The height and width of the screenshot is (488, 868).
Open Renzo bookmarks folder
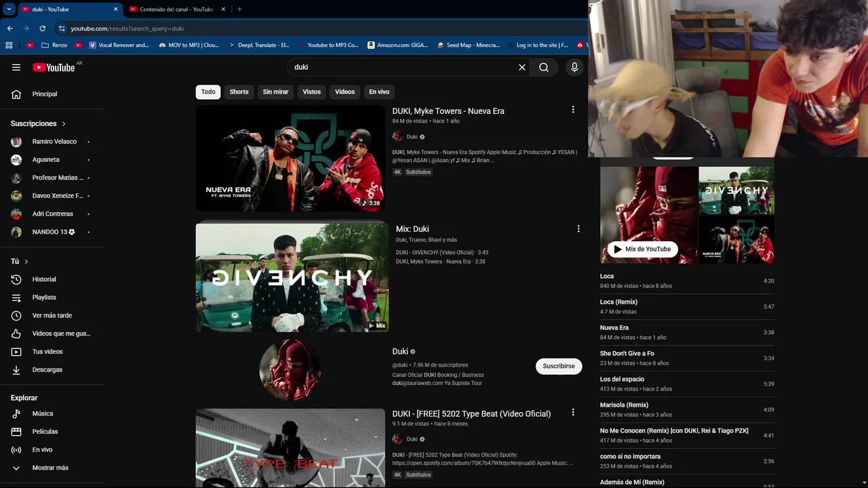click(54, 45)
